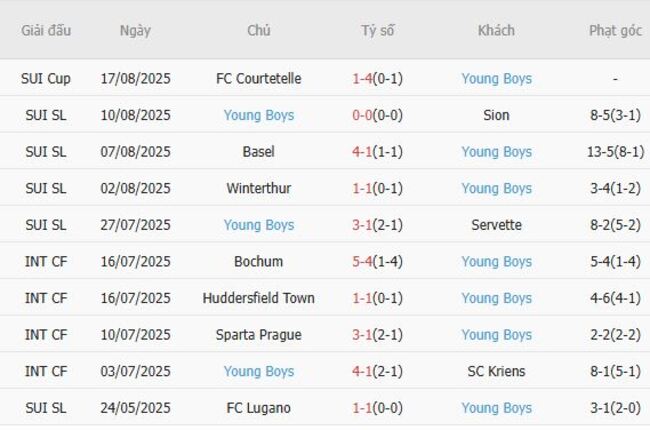Viewport: 650px width, 430px height.
Task: Open the Bochum team link
Action: click(258, 261)
